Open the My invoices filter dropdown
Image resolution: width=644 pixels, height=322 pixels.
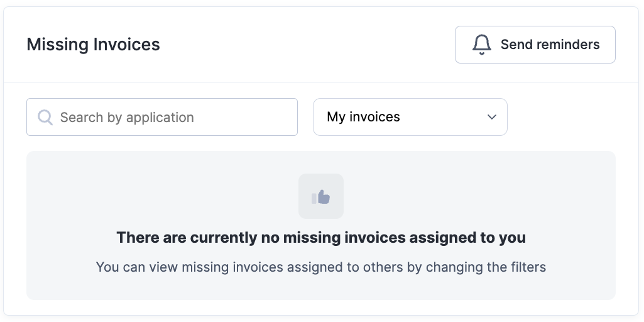pyautogui.click(x=410, y=117)
